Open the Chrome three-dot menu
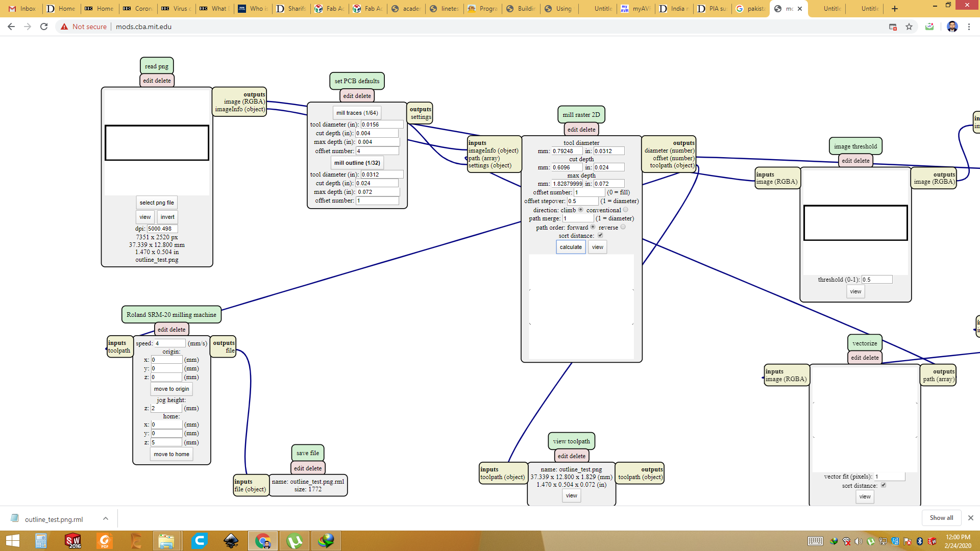The image size is (980, 551). (969, 27)
